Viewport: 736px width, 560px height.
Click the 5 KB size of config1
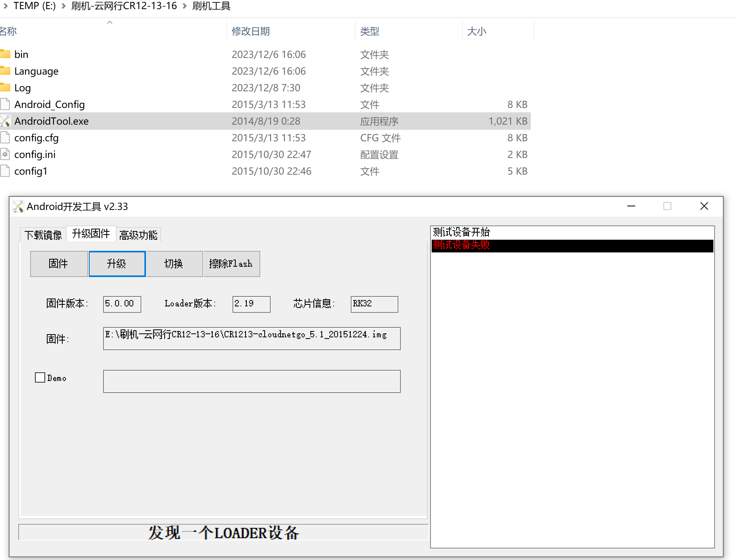pos(517,171)
